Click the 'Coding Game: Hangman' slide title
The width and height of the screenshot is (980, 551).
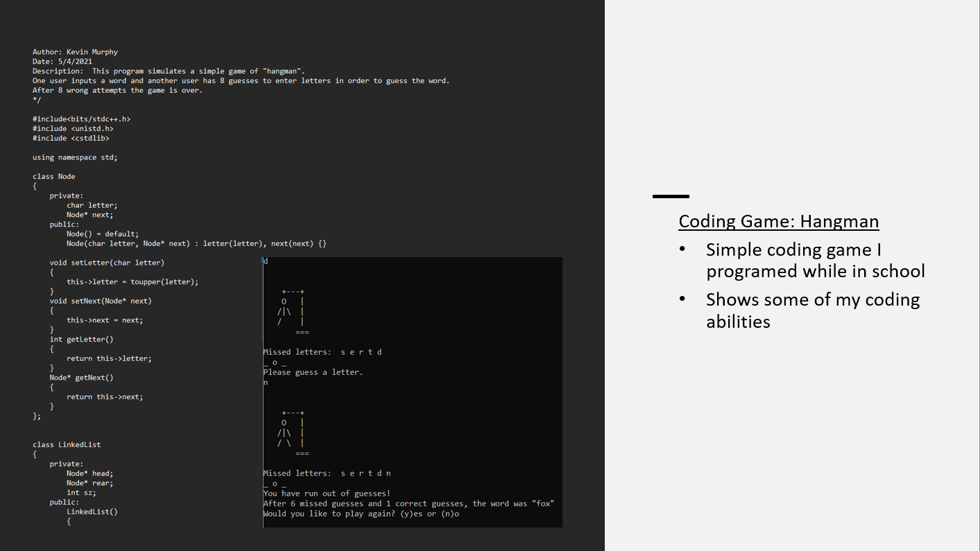[778, 221]
